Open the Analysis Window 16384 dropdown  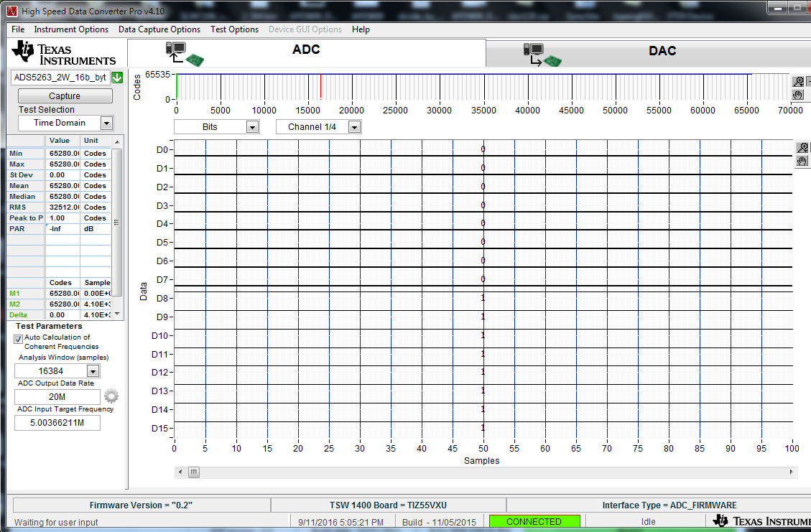tap(93, 371)
